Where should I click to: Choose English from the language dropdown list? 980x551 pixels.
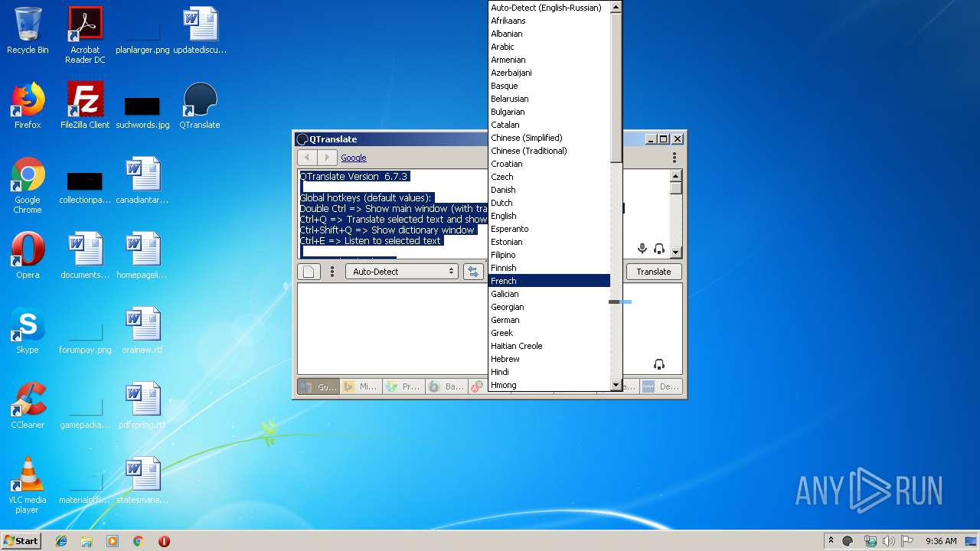pos(549,216)
